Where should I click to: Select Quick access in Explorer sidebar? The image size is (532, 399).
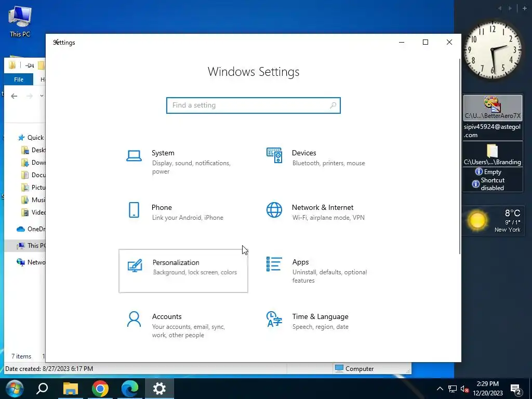point(31,137)
